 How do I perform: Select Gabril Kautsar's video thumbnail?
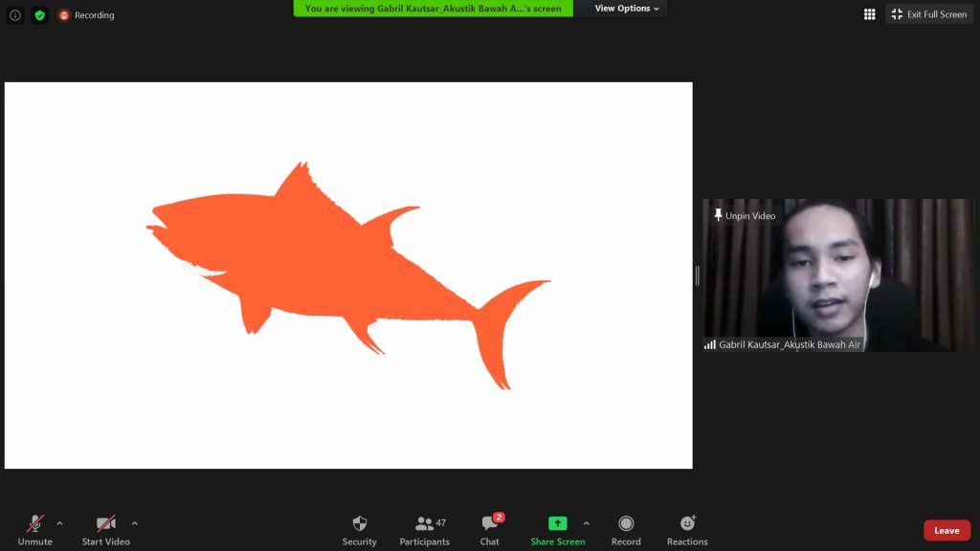tap(837, 275)
